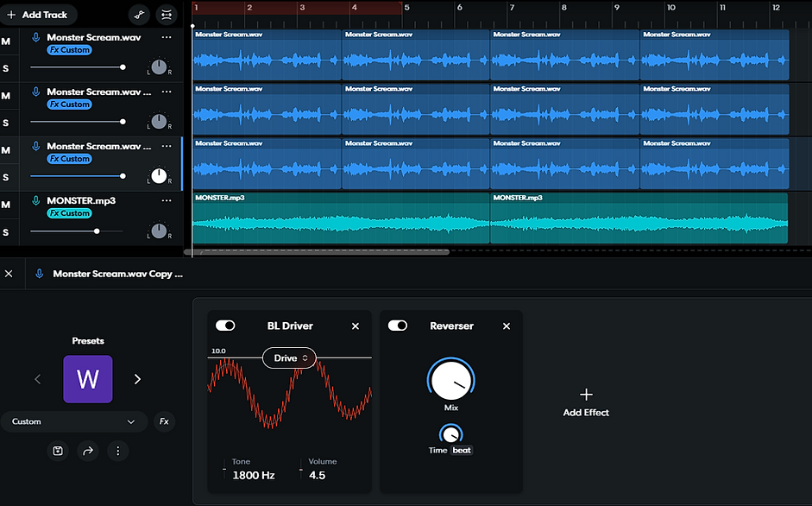Go to previous preset arrow

click(x=37, y=380)
